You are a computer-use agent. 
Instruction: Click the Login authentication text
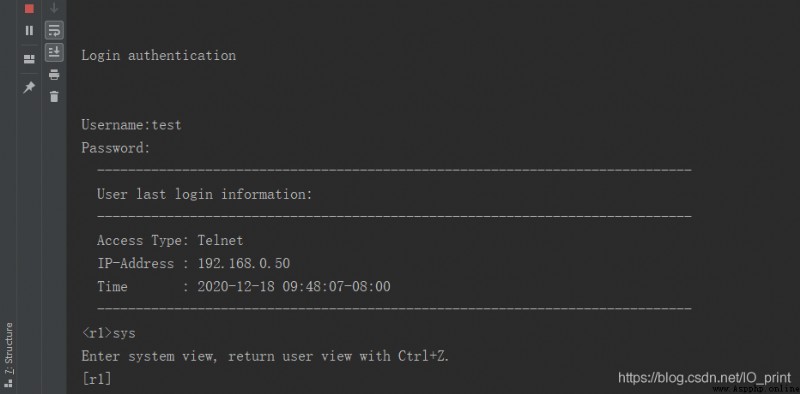point(159,55)
